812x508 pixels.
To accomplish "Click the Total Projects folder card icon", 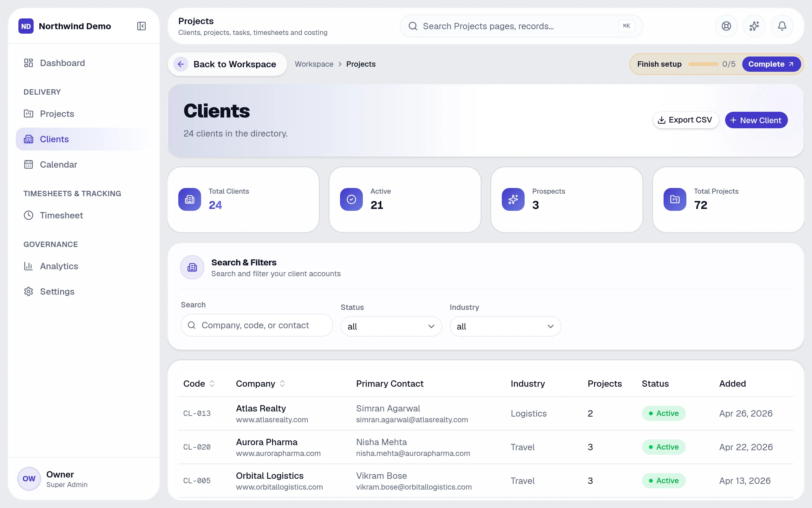I will point(675,199).
